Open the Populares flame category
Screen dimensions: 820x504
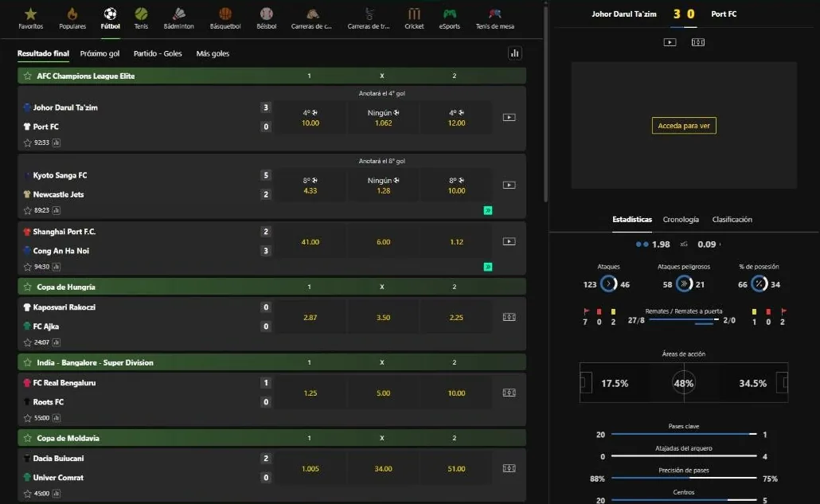[x=72, y=18]
